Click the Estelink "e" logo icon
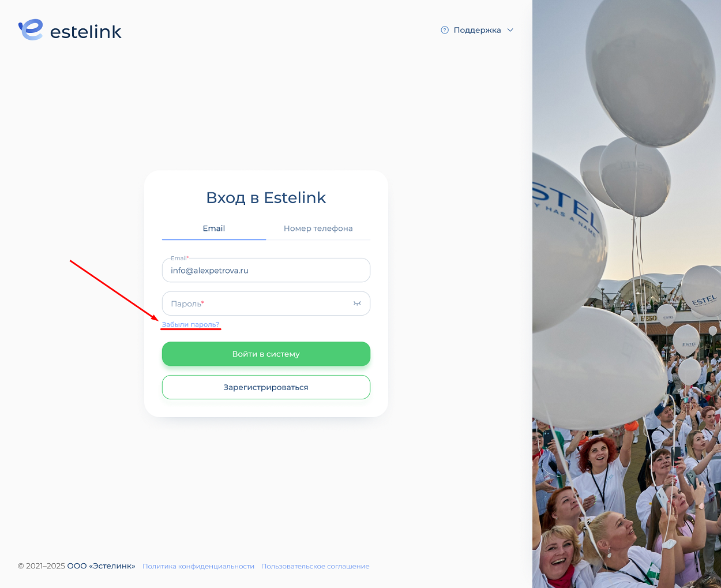Screen dimensions: 721x588 click(x=31, y=30)
